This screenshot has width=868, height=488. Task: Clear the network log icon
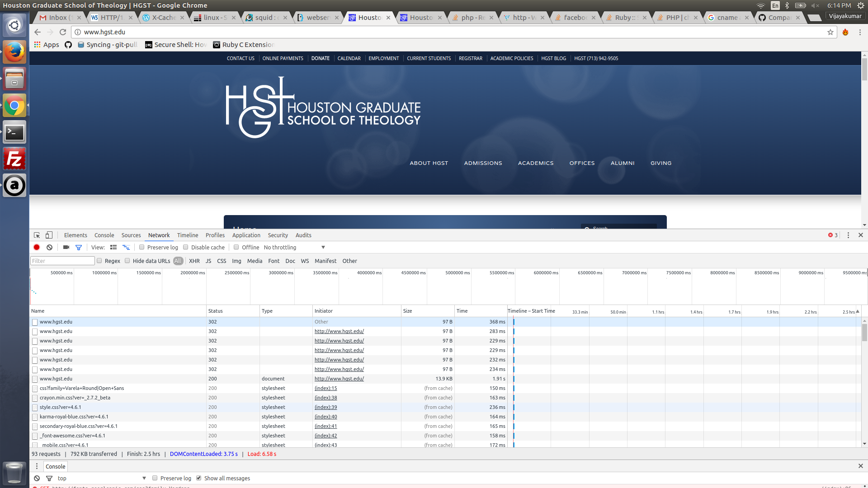[49, 247]
